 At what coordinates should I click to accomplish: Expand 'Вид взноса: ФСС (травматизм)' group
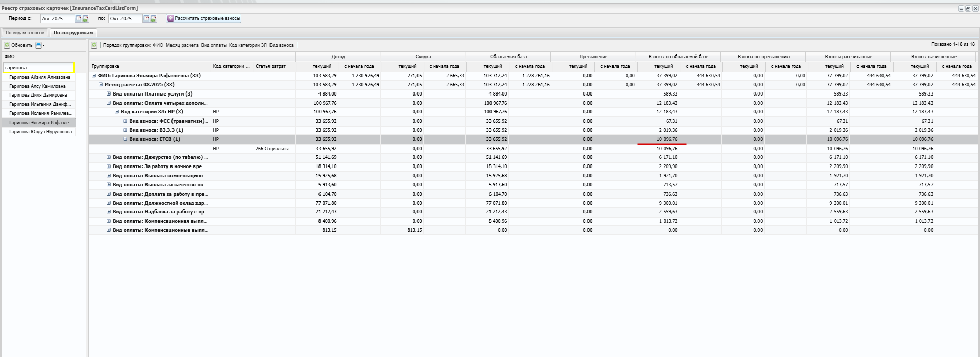coord(125,121)
